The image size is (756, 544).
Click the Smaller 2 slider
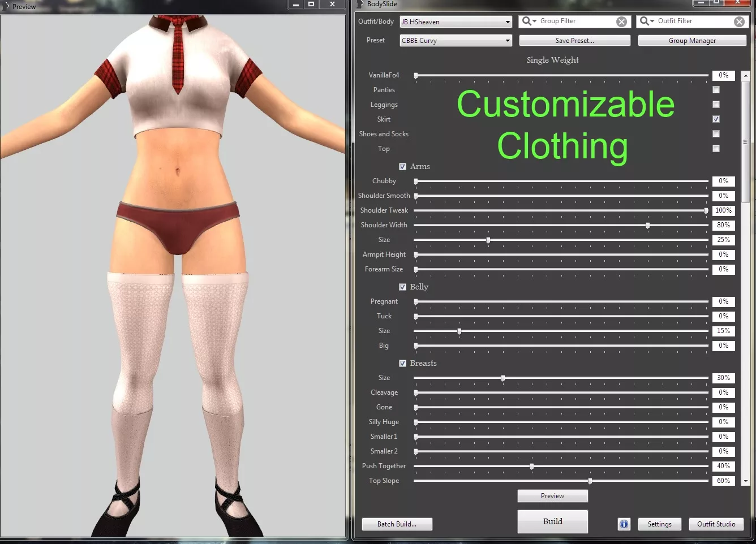561,451
